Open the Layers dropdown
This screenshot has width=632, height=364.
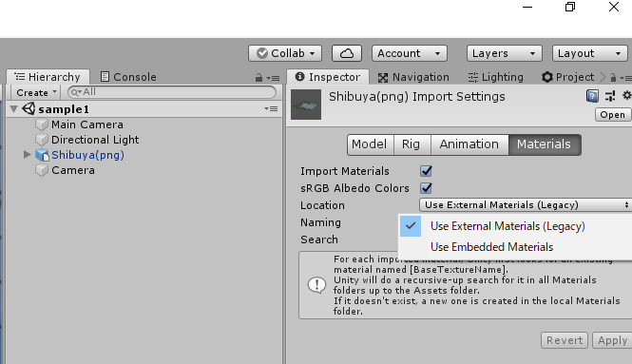click(505, 53)
